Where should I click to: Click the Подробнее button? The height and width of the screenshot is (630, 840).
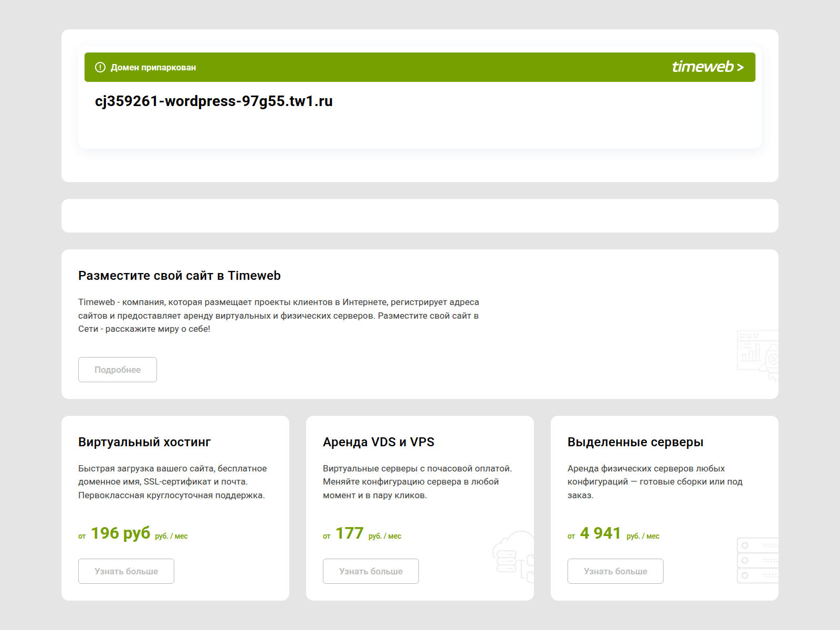[x=118, y=370]
